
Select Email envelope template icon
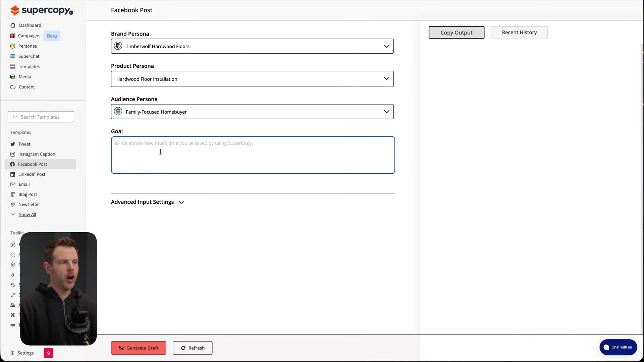(x=13, y=184)
